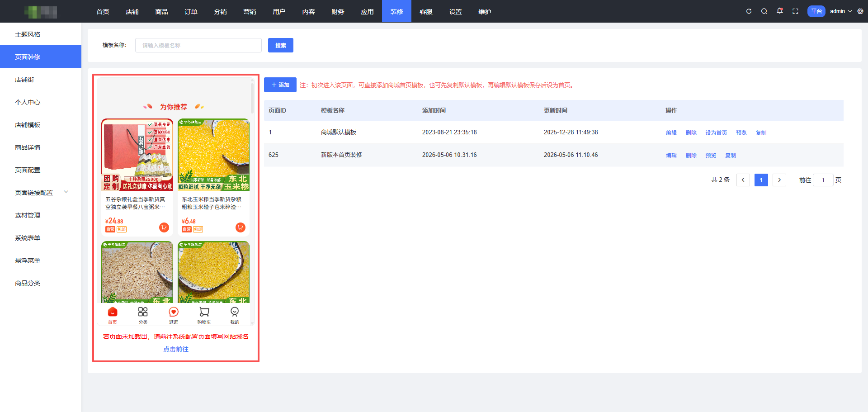Open the 分销 top menu
This screenshot has height=412, width=868.
point(221,11)
